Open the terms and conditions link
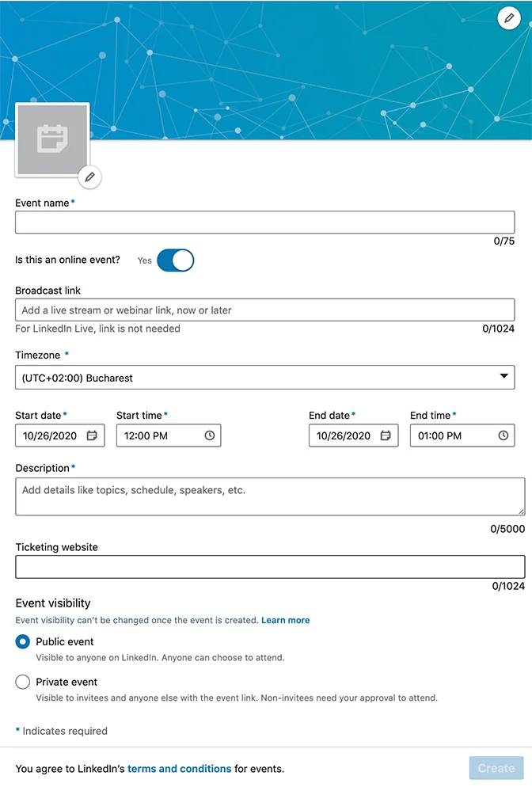The width and height of the screenshot is (532, 791). [180, 769]
